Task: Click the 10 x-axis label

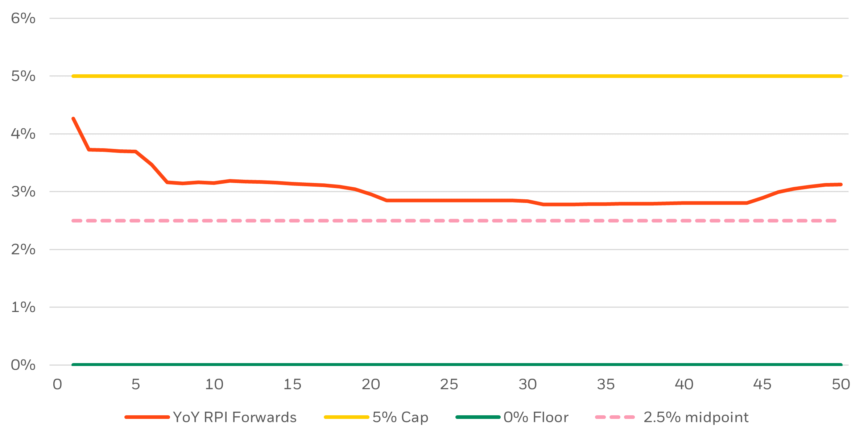Action: pos(214,384)
